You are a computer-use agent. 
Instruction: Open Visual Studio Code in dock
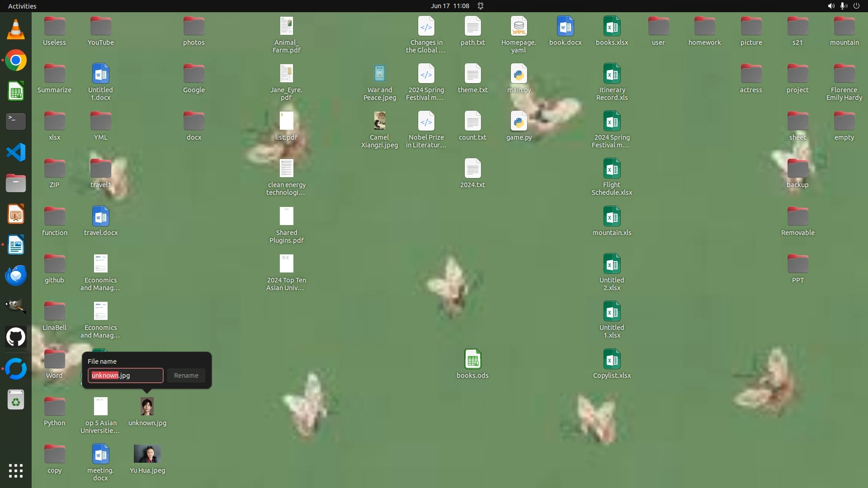pyautogui.click(x=16, y=152)
